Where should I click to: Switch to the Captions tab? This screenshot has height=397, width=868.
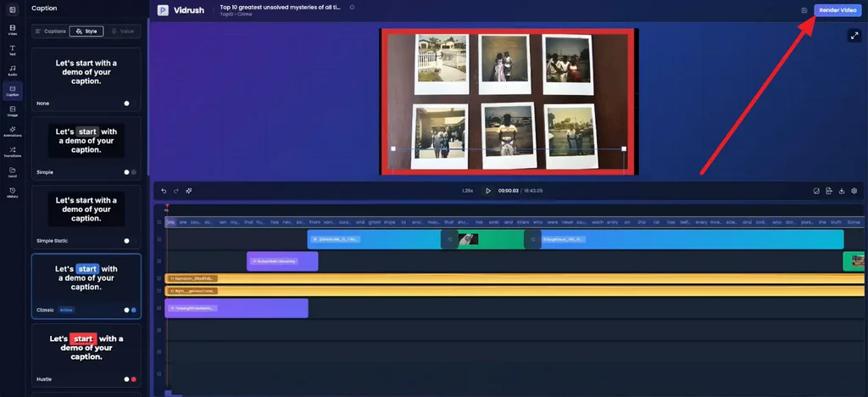(51, 31)
